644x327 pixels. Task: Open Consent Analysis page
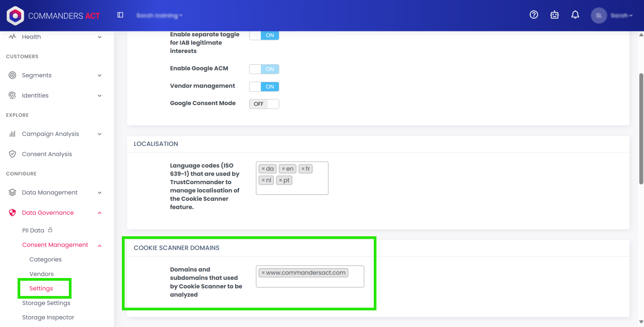coord(47,154)
